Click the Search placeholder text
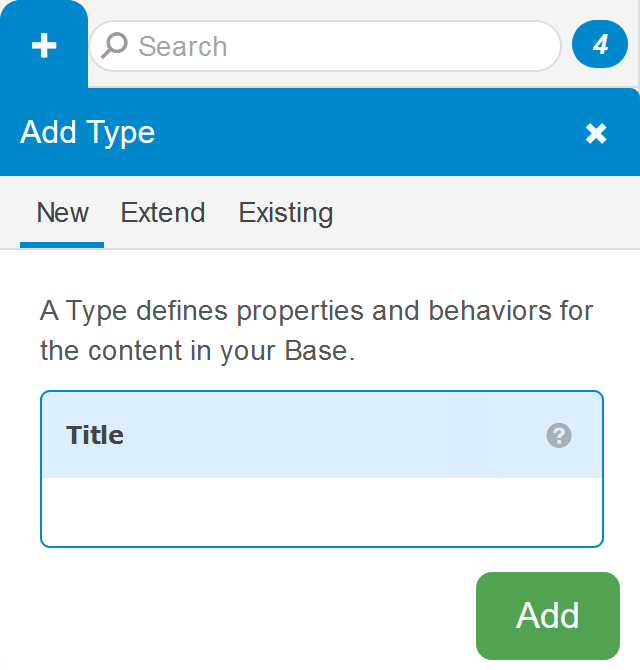The image size is (640, 670). tap(183, 46)
